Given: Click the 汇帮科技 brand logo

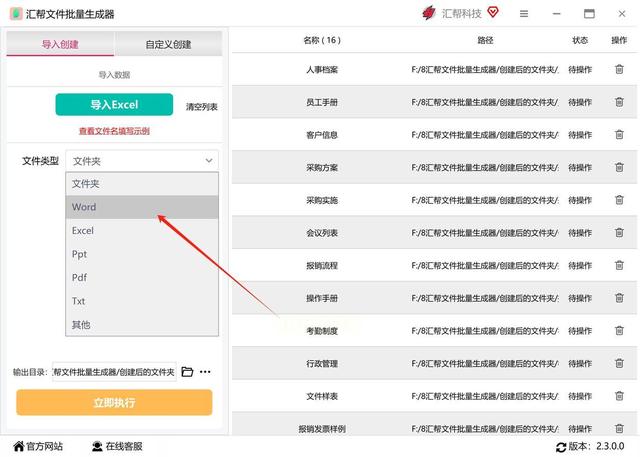Looking at the screenshot, I should coord(429,13).
